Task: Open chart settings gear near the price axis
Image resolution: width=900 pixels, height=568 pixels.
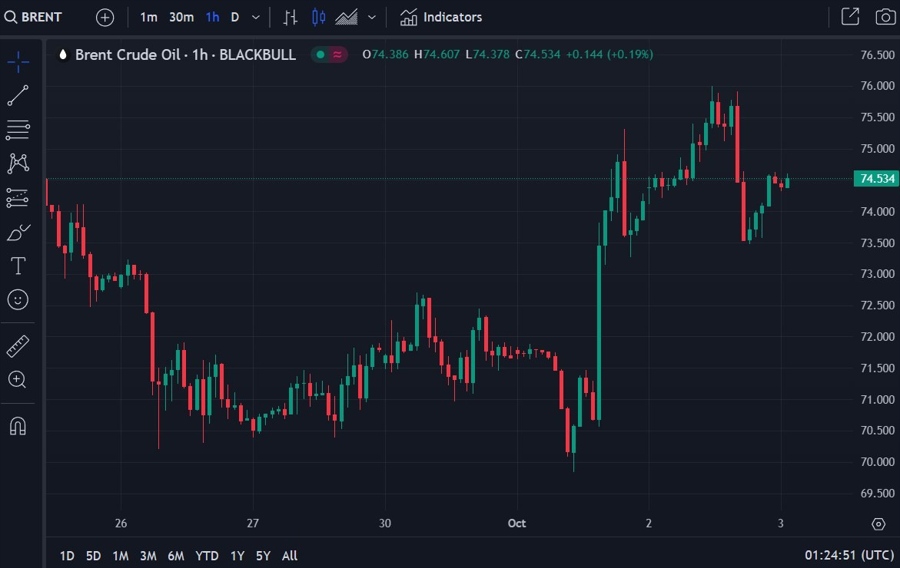Action: click(878, 524)
